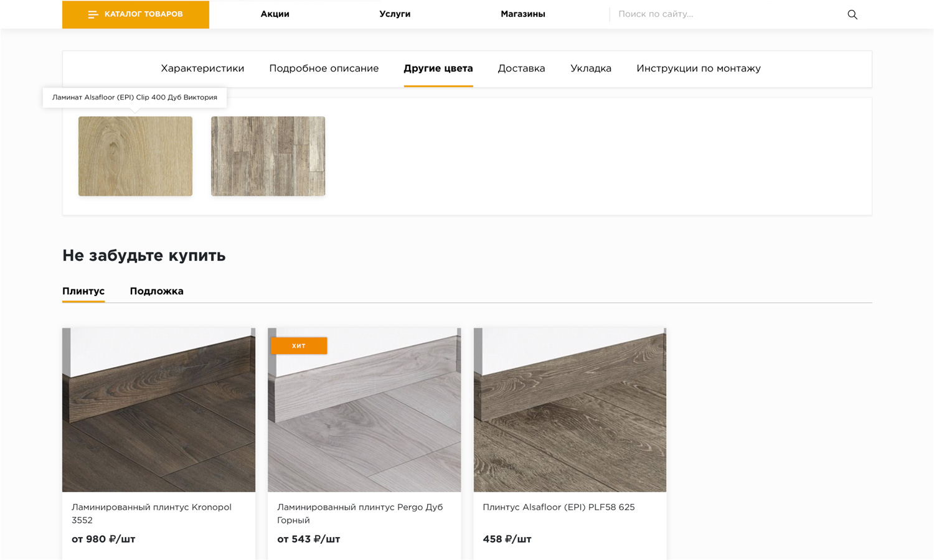Open Акции in the top navigation
Image resolution: width=934 pixels, height=560 pixels.
tap(275, 14)
